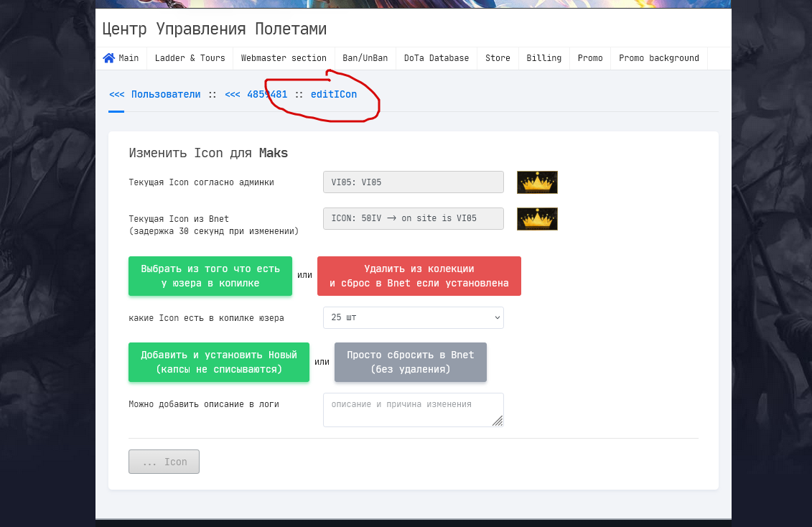Open the Main menu item
The image size is (812, 527).
[x=121, y=58]
